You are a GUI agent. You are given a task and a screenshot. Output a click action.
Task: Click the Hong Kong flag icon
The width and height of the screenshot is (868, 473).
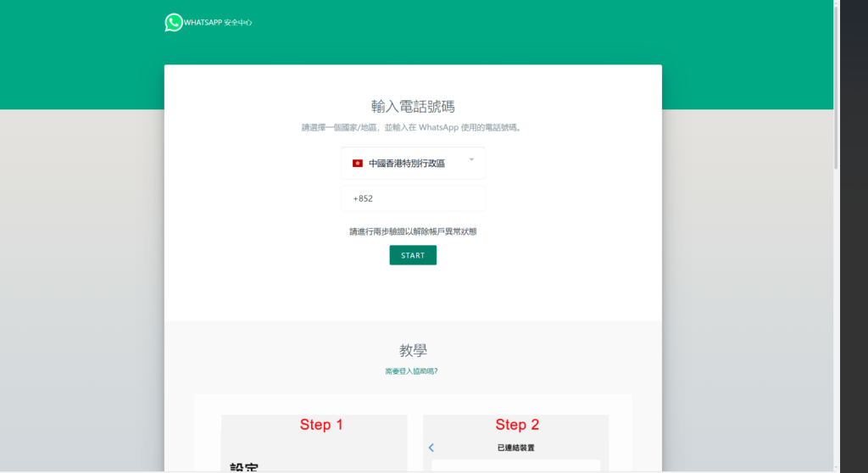[358, 164]
